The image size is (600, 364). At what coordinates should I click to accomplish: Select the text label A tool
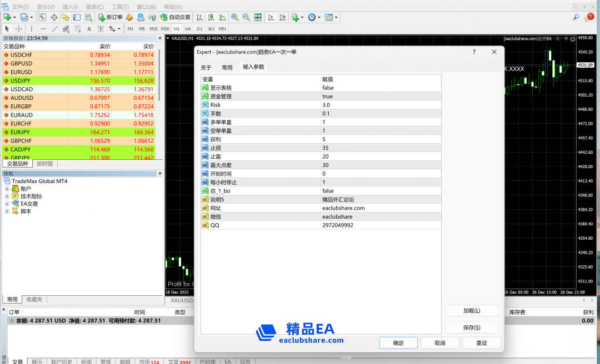[89, 29]
